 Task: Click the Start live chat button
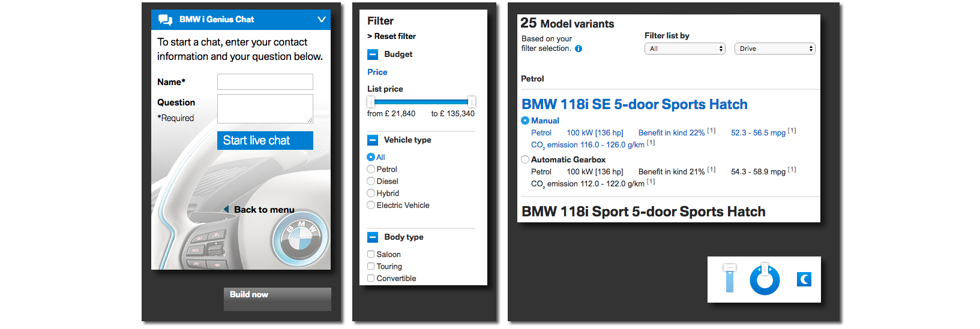point(265,140)
